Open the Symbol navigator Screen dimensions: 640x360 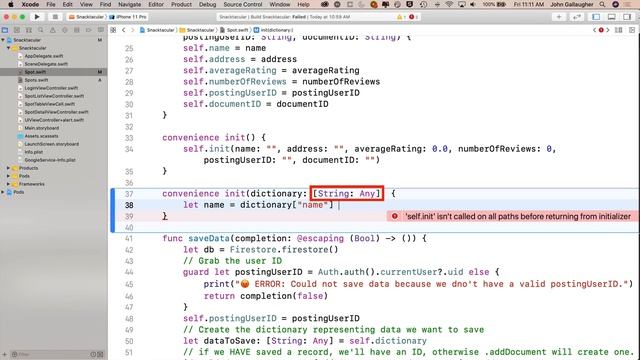(29, 30)
